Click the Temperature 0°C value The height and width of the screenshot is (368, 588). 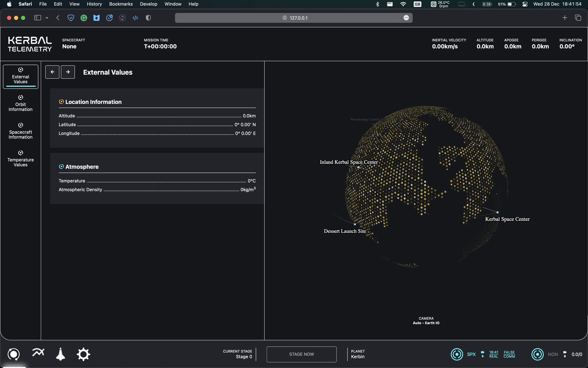pyautogui.click(x=252, y=181)
